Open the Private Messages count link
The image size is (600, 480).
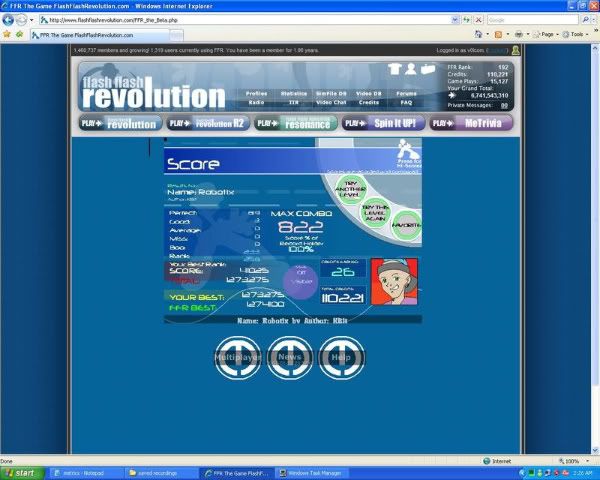[504, 105]
